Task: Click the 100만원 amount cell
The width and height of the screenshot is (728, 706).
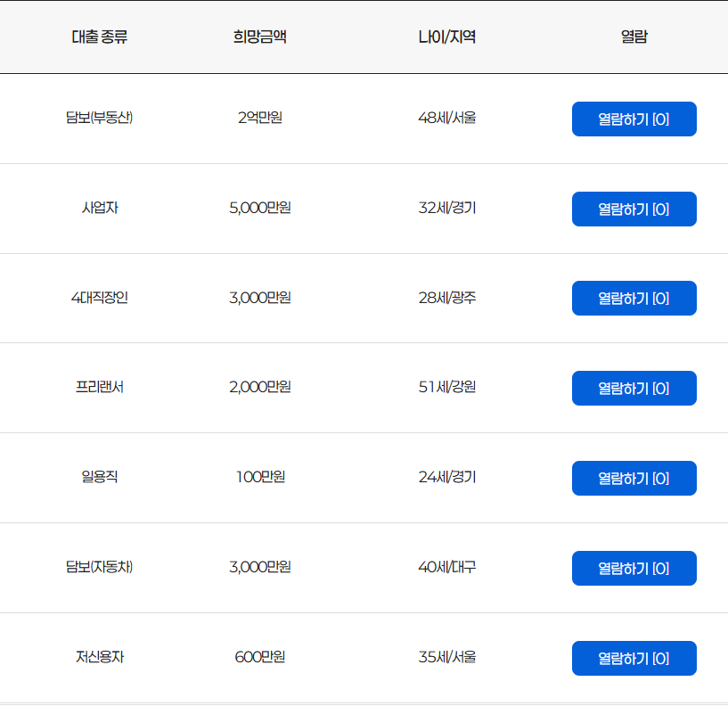Action: (259, 478)
